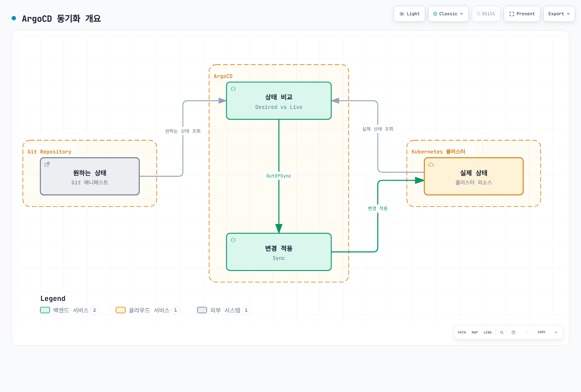Click the external link icon on 원하는 상태
Screen dimensions: 581x392
47,164
